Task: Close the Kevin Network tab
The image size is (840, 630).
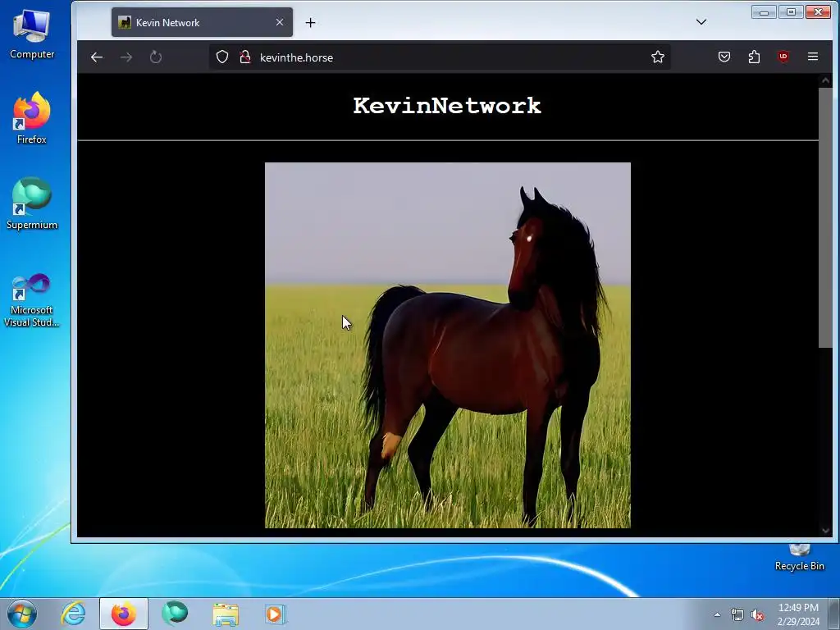Action: (280, 22)
